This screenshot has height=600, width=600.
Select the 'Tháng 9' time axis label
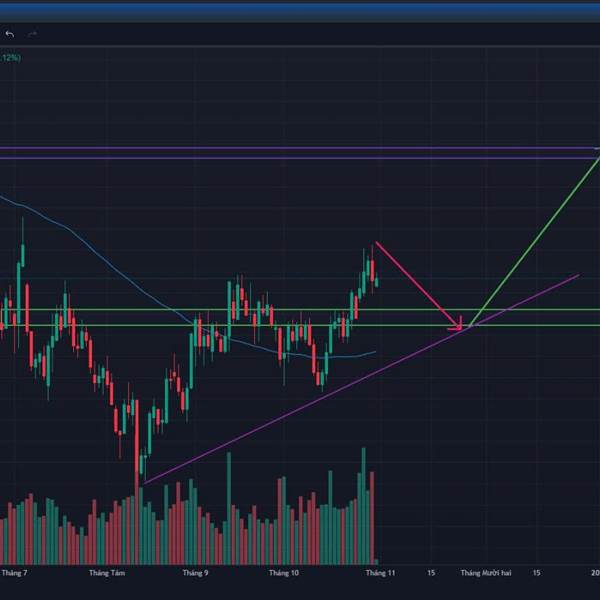click(196, 573)
